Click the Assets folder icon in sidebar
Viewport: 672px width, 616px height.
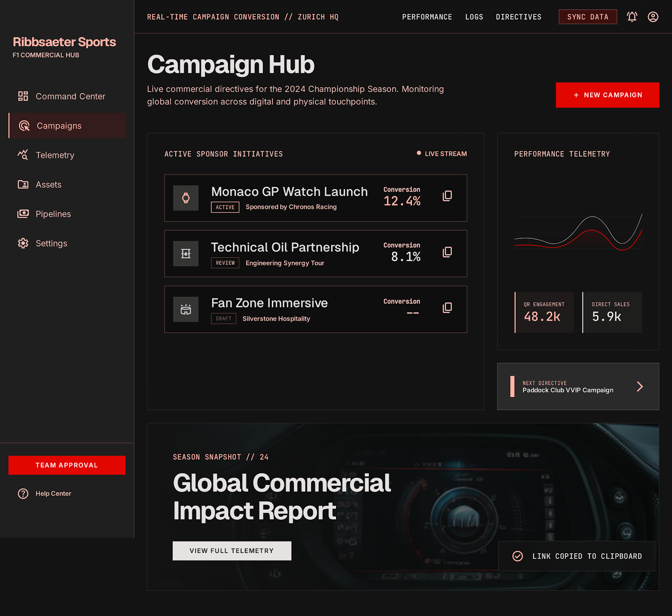coord(23,184)
